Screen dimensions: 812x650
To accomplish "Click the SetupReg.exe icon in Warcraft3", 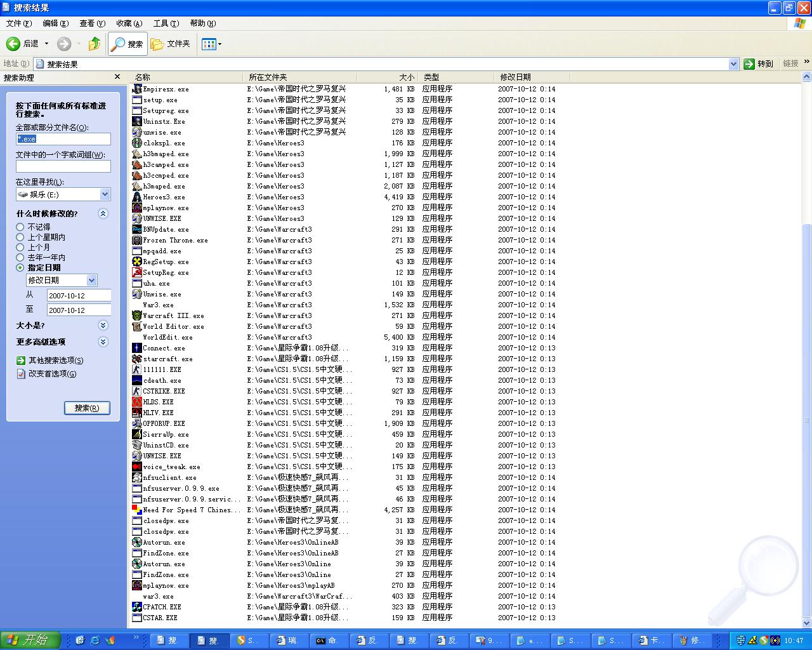I will click(x=137, y=272).
